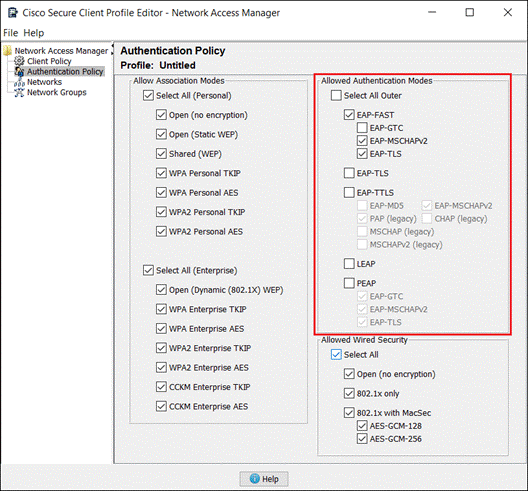Enable the LEAP checkbox
This screenshot has height=491, width=528.
349,264
